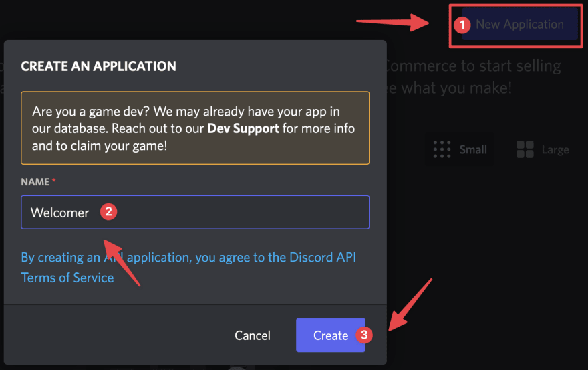Click the red badge numbered 1
Image resolution: width=588 pixels, height=370 pixels.
click(x=462, y=25)
